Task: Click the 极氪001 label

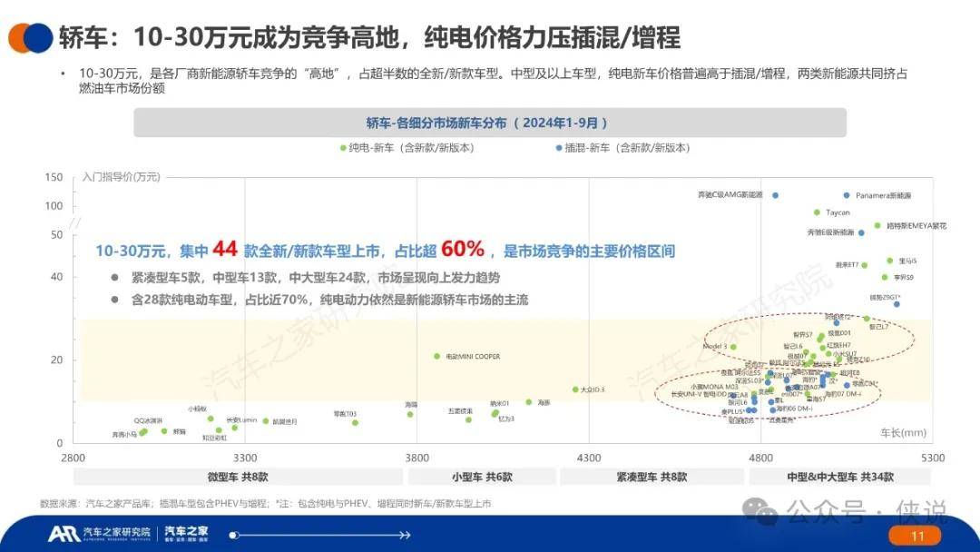Action: coord(839,334)
